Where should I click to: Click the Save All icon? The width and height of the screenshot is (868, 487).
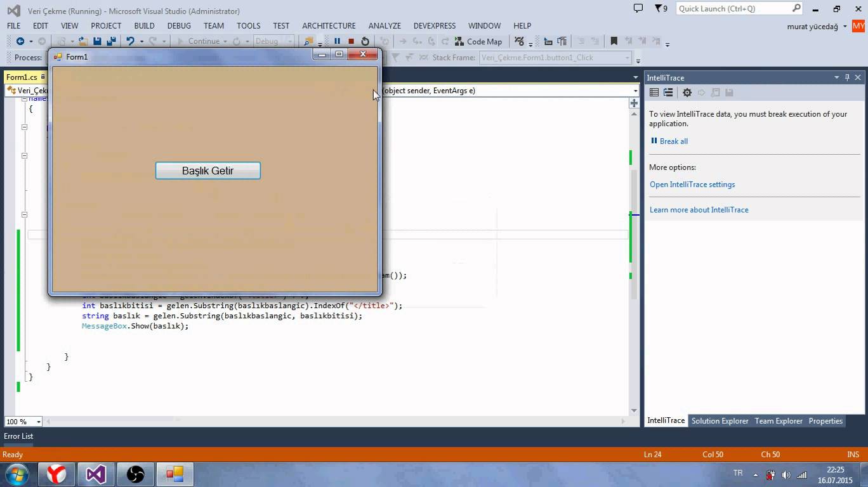point(111,41)
